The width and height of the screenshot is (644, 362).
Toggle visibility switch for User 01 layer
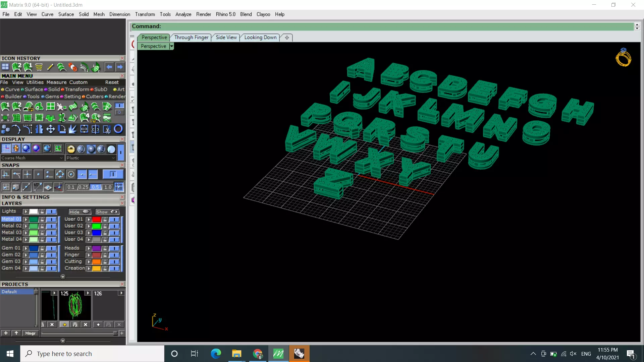114,219
